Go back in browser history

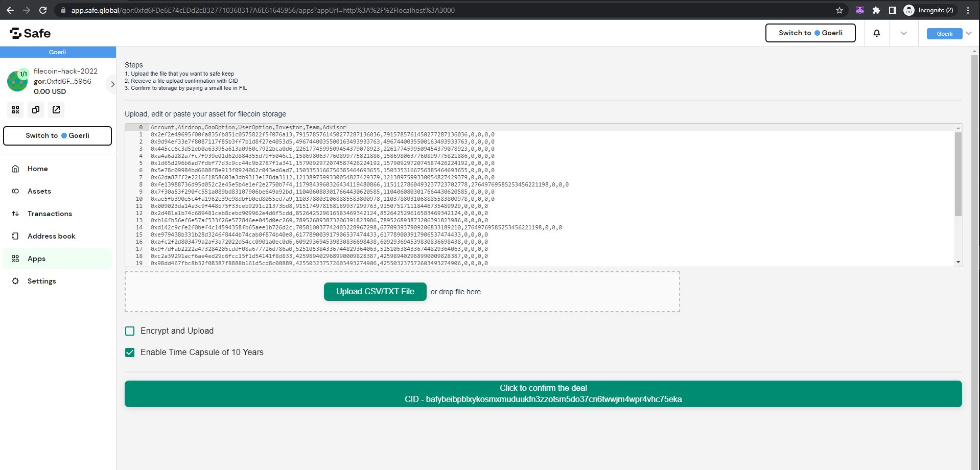[x=10, y=10]
